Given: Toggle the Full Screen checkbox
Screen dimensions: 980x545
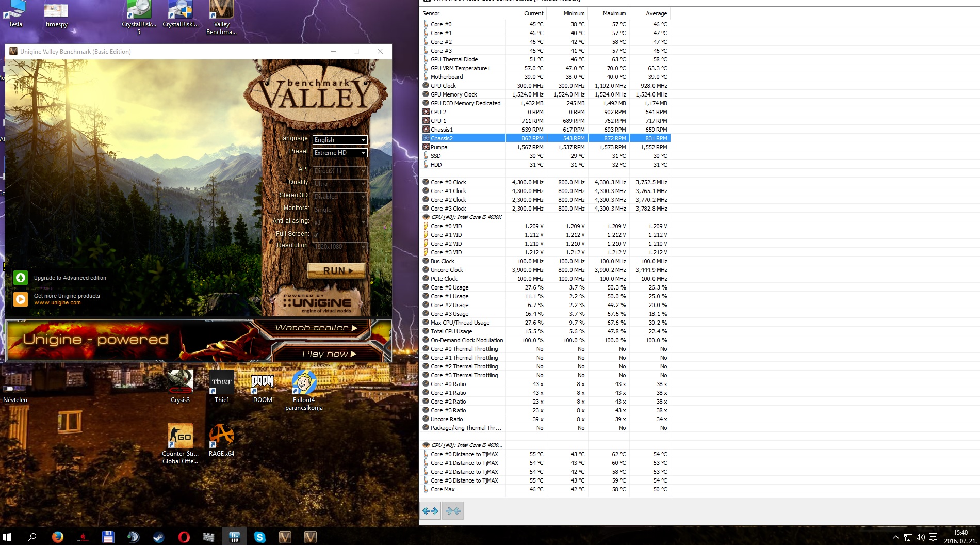Looking at the screenshot, I should click(x=316, y=235).
